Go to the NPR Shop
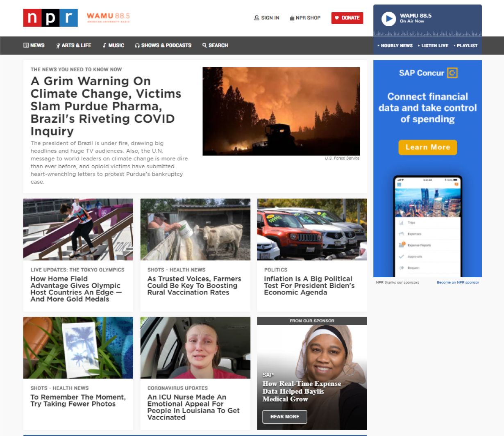 [x=305, y=18]
